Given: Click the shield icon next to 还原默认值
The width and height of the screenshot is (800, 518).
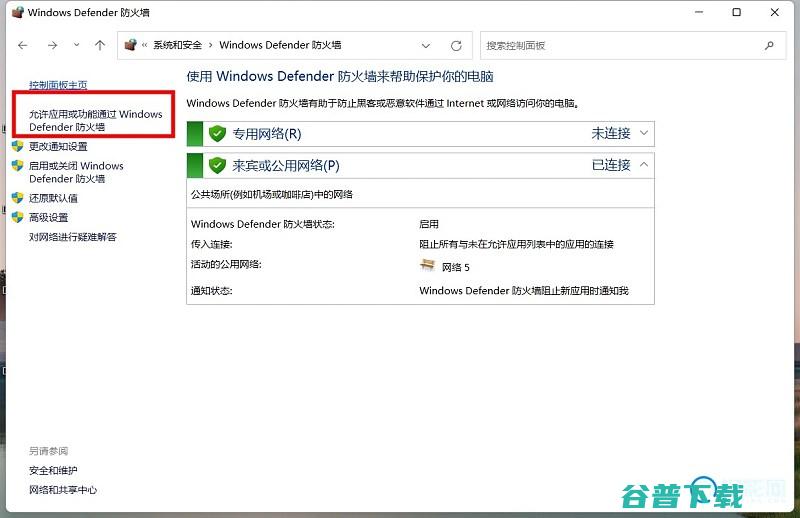Looking at the screenshot, I should point(18,198).
